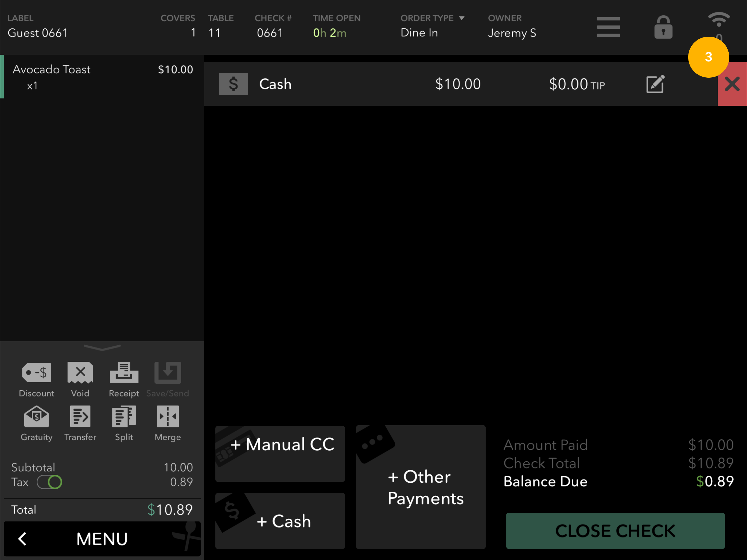Screen dimensions: 747x560
Task: Remove the Cash payment with red X
Action: coord(732,84)
